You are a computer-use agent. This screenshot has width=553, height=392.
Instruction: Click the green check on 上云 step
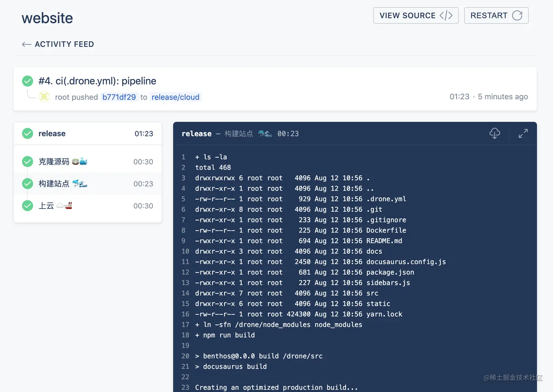[27, 206]
